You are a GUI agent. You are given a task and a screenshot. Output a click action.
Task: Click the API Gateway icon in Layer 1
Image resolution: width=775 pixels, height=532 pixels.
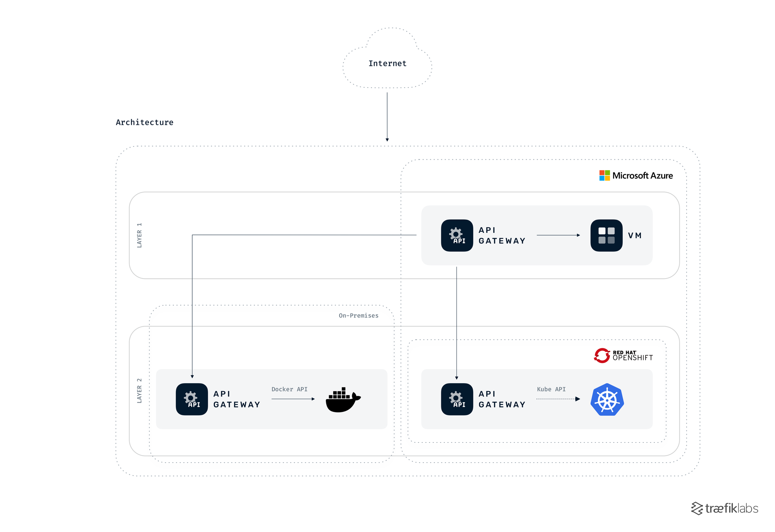(457, 235)
